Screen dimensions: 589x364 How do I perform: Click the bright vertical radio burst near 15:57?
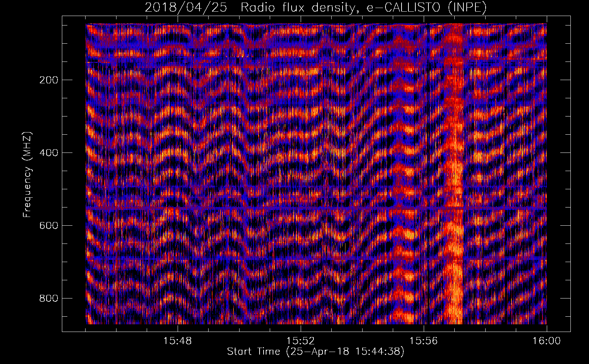tap(454, 174)
